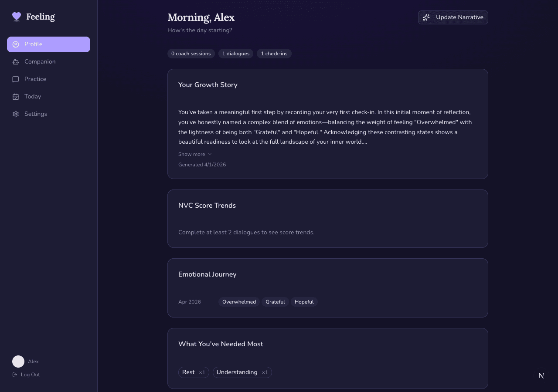Go to the Practice section
Viewport: 558px width, 392px height.
pos(35,79)
